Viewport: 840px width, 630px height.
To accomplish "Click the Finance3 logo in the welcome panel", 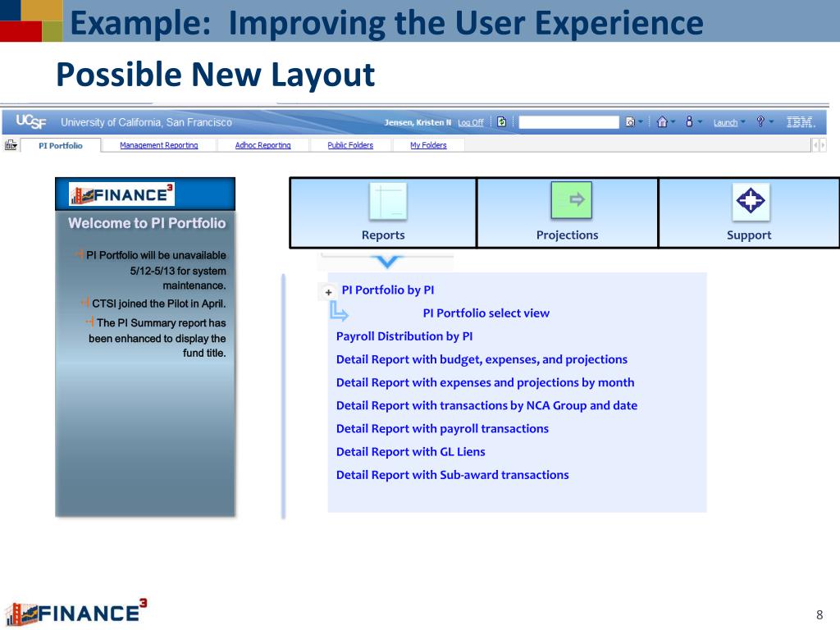I will pyautogui.click(x=121, y=194).
